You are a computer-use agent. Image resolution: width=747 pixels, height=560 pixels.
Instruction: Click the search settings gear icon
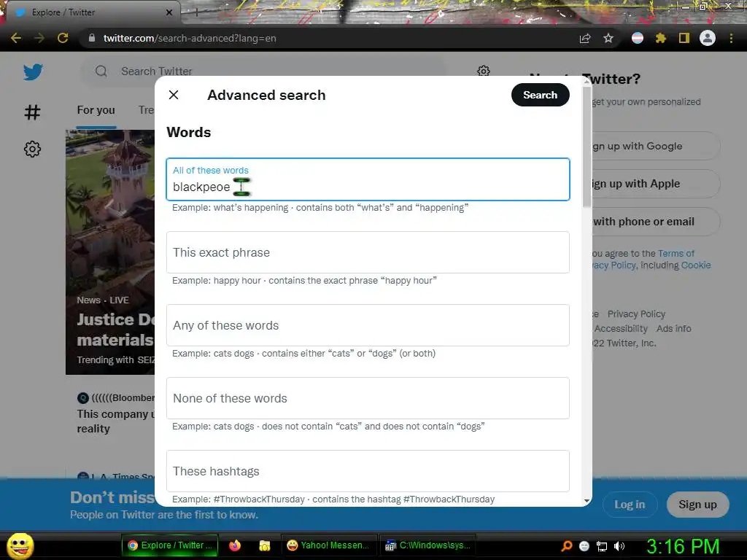[x=484, y=71]
